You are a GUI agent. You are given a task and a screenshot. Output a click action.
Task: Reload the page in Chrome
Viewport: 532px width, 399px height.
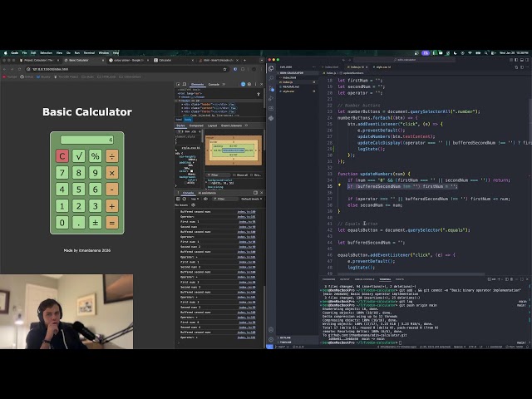[x=19, y=69]
